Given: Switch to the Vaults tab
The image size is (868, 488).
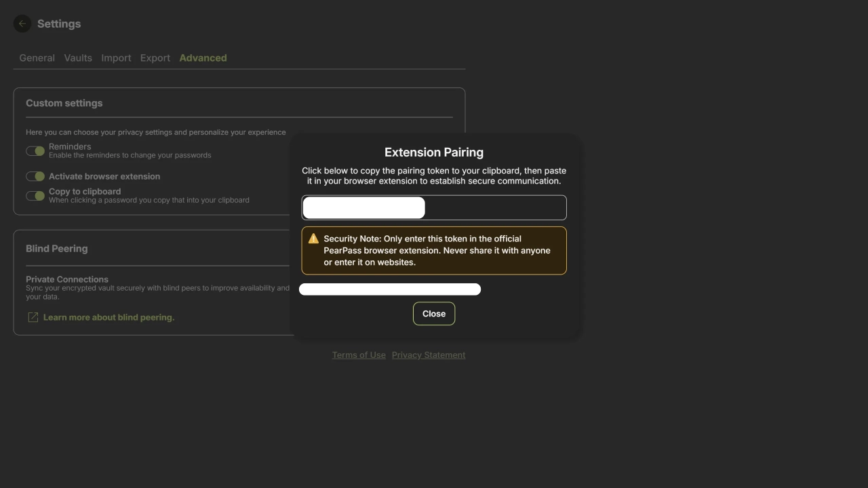Looking at the screenshot, I should coord(78,58).
